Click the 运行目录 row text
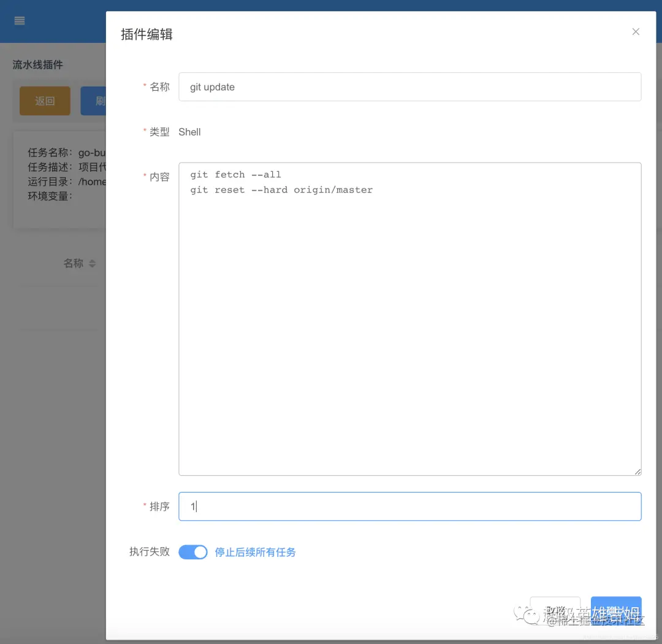Screen dimensions: 662x644 coord(66,182)
